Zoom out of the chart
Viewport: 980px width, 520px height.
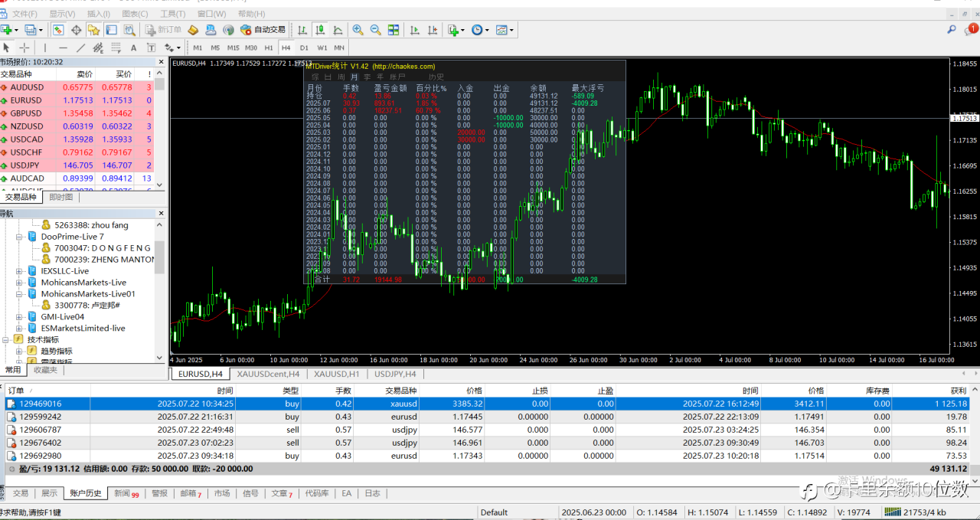tap(376, 30)
